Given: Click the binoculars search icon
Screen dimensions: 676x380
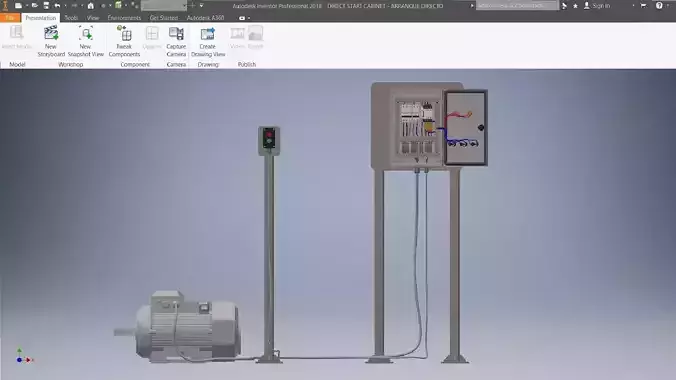Looking at the screenshot, I should [x=564, y=6].
